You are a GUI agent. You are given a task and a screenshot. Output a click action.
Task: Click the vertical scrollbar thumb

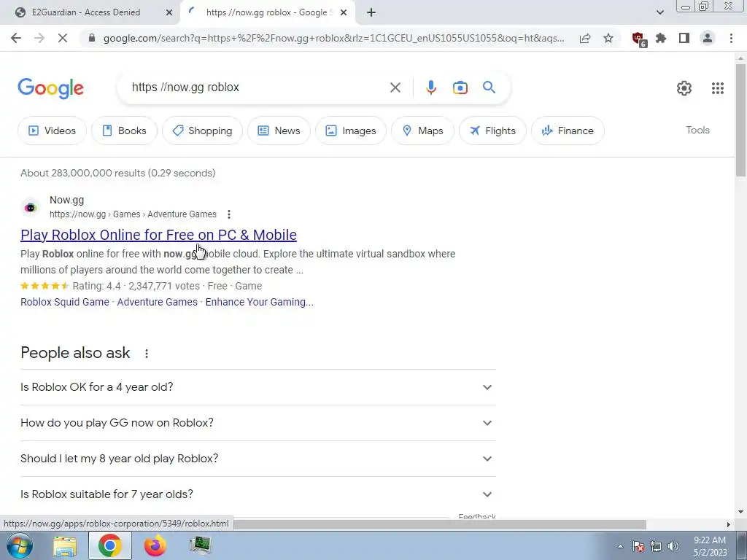(x=740, y=119)
